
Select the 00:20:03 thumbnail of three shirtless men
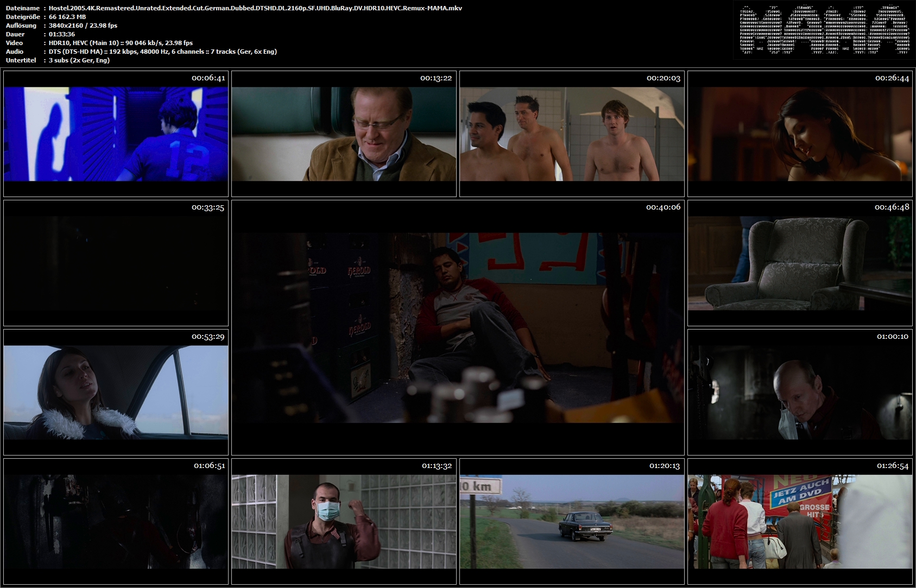[572, 134]
